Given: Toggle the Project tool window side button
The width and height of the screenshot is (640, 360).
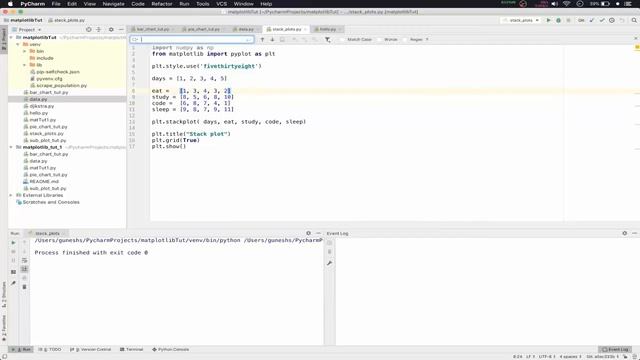Looking at the screenshot, I should click(x=4, y=40).
